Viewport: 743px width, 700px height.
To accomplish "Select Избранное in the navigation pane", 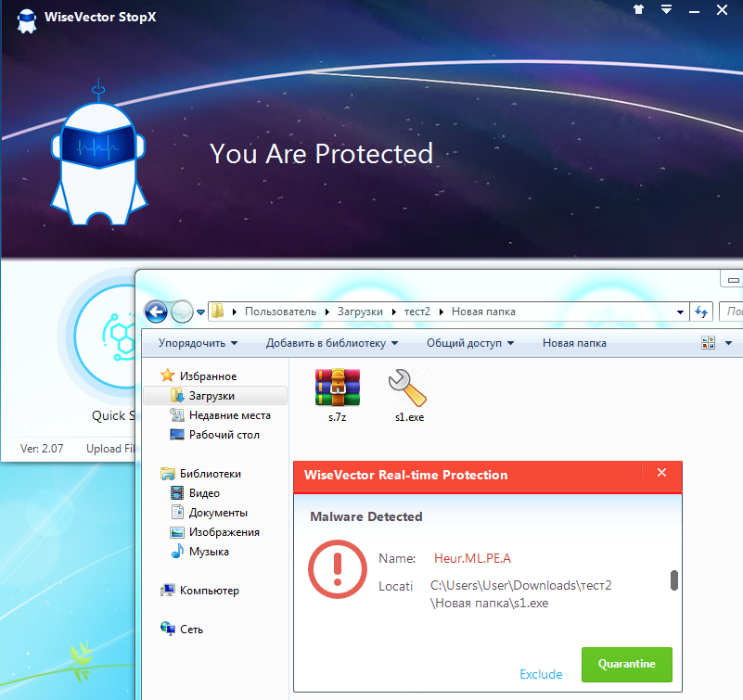I will (x=208, y=376).
